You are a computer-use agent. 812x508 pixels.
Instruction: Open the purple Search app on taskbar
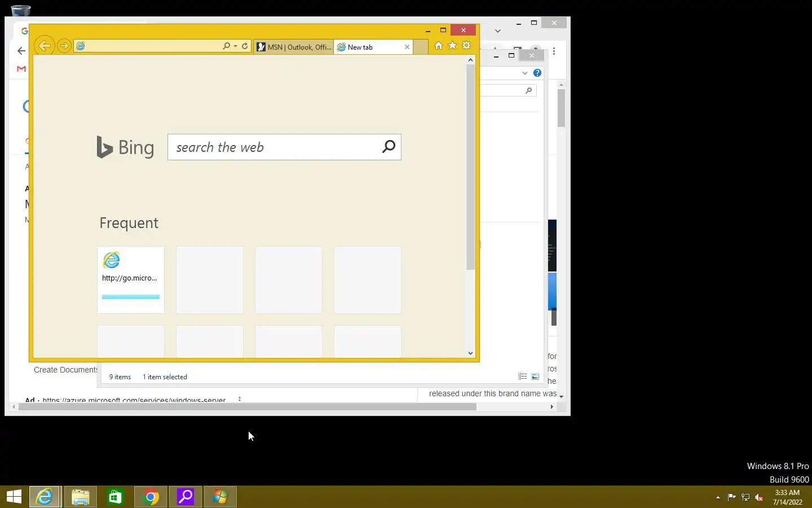[186, 497]
